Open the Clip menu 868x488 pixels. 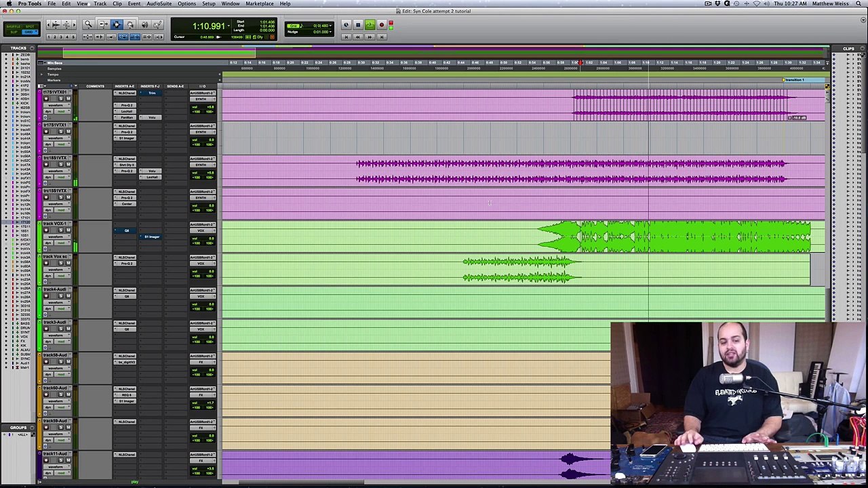coord(117,3)
